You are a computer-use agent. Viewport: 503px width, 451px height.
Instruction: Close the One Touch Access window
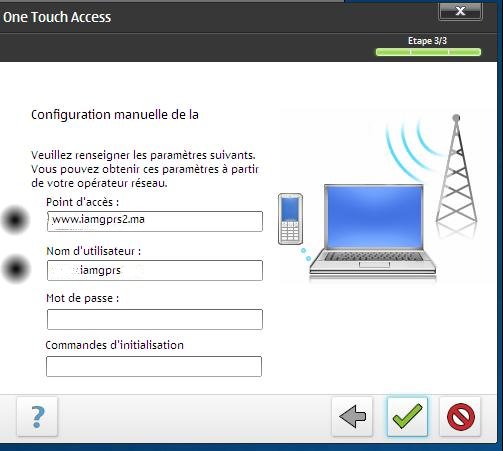pos(460,11)
